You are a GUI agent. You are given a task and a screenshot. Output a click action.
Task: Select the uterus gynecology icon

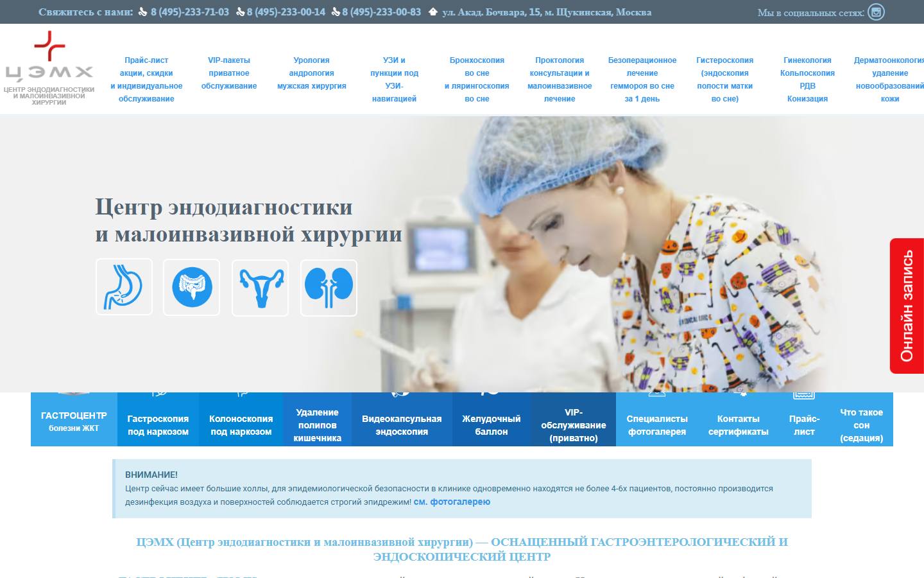[261, 287]
